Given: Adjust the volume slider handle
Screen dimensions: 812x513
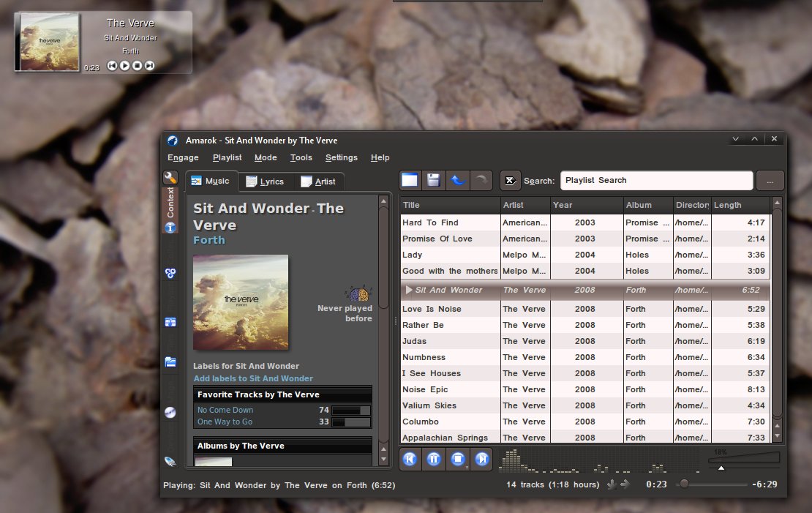Looking at the screenshot, I should 721,468.
